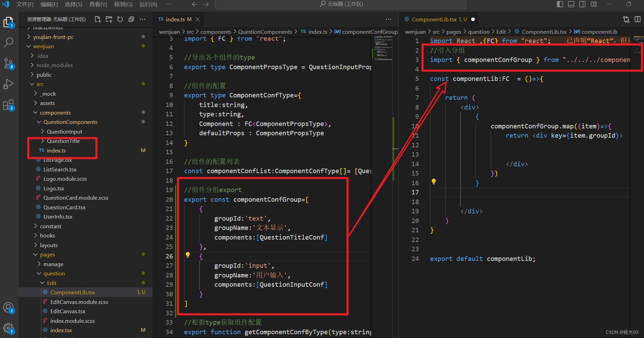Open the Customize Layout button
Screen dimensions: 644x338
(x=594, y=4)
